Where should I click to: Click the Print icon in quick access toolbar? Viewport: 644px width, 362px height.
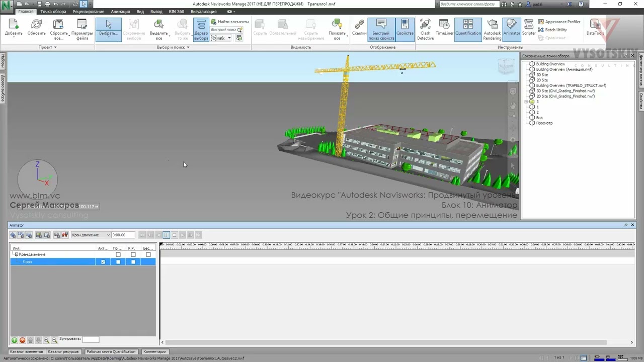click(x=47, y=4)
